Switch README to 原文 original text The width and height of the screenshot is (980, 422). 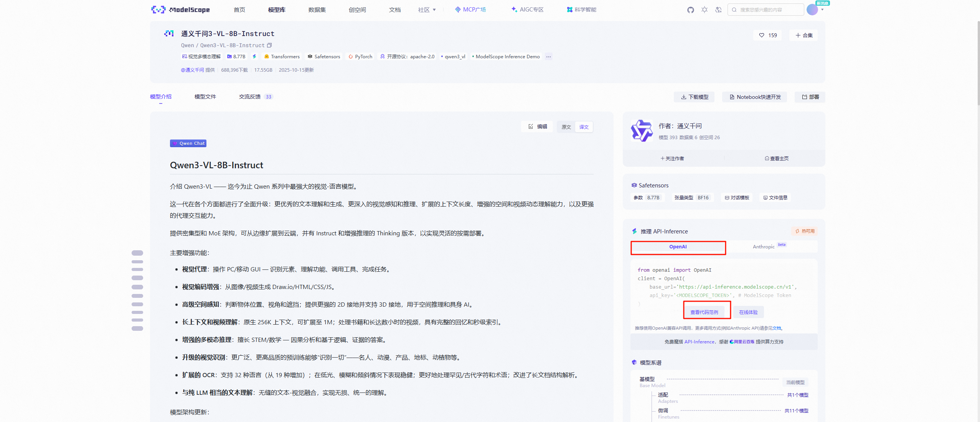tap(566, 127)
